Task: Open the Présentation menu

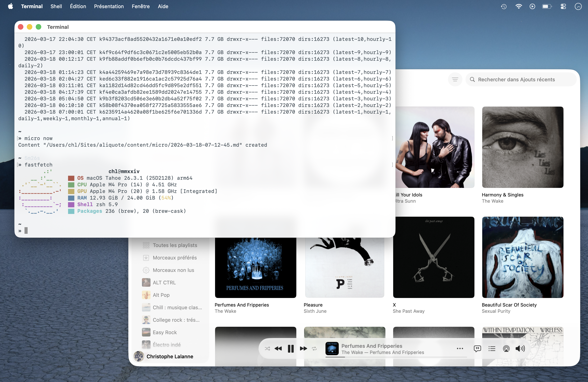Action: (109, 6)
